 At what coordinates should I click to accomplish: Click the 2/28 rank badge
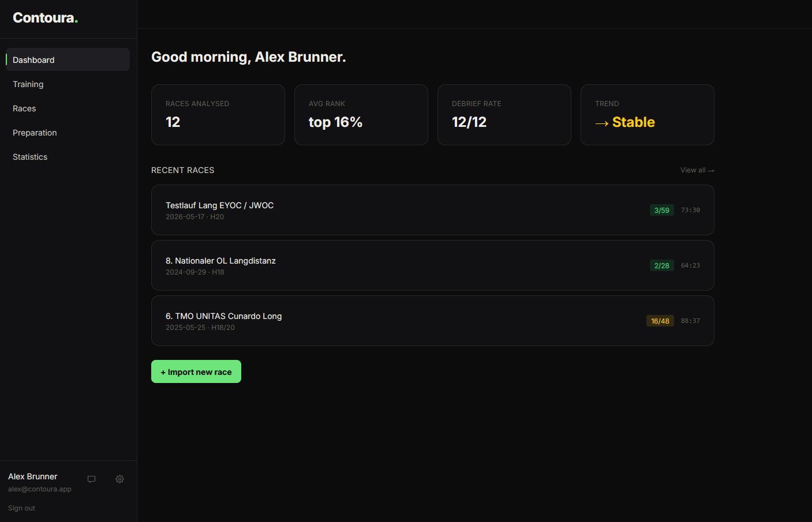click(662, 265)
